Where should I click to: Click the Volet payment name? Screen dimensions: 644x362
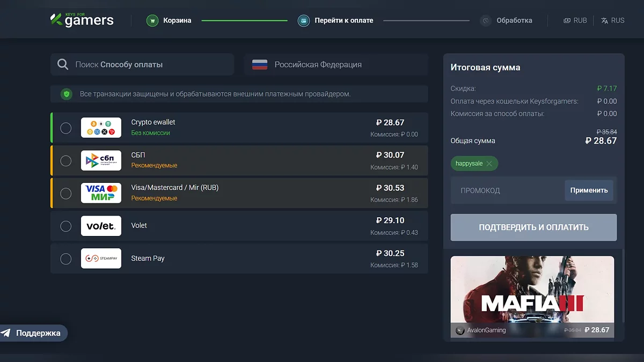tap(139, 226)
